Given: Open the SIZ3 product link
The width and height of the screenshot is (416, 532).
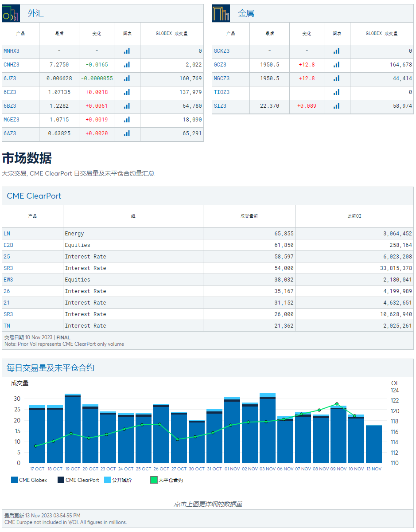Looking at the screenshot, I should [220, 106].
